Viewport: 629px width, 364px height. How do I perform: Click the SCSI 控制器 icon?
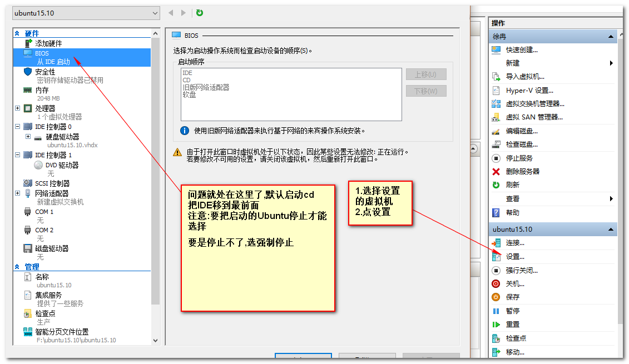[28, 183]
